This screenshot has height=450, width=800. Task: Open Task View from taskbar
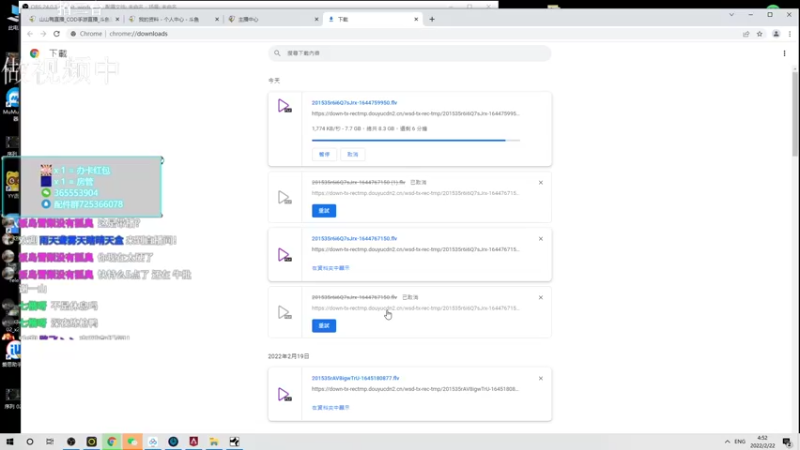point(50,441)
